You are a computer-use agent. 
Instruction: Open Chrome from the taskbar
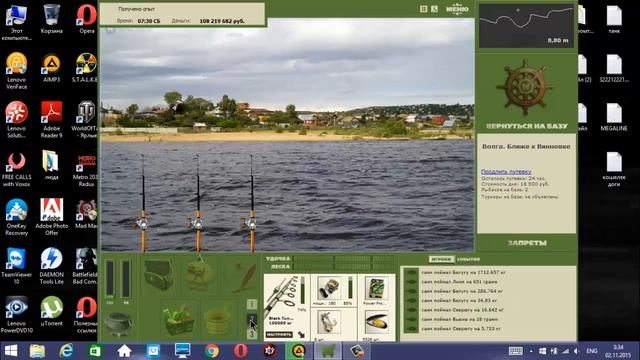(x=211, y=351)
